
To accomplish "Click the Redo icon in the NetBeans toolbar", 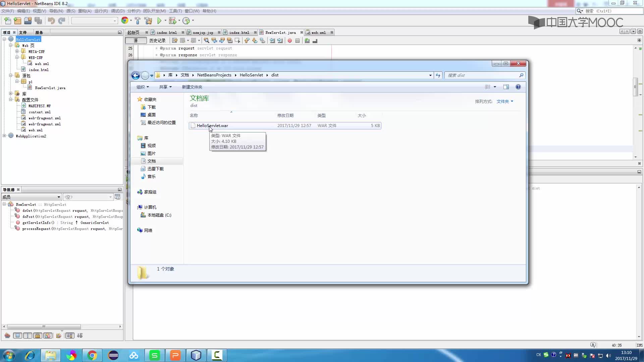I will pyautogui.click(x=61, y=21).
